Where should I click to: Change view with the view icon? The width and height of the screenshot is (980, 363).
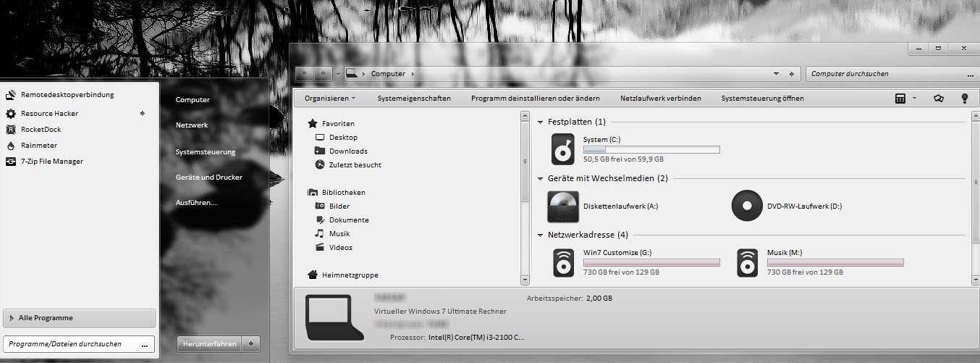click(900, 99)
